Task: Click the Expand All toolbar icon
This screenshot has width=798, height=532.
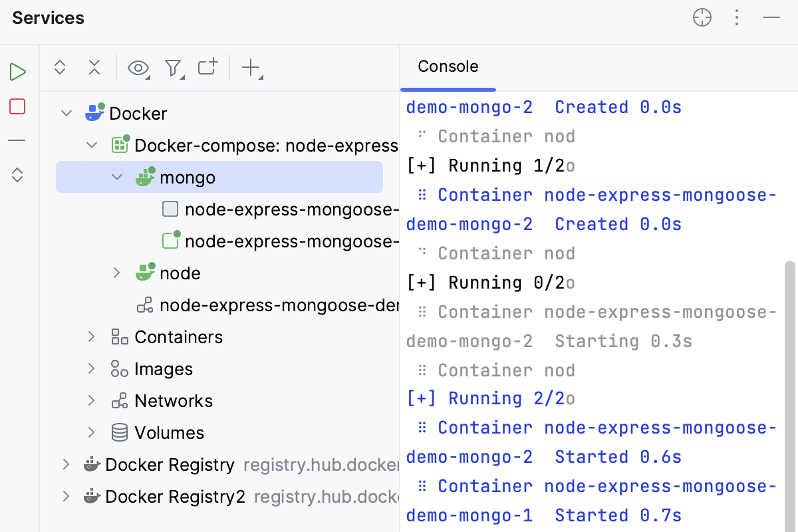Action: coord(60,67)
